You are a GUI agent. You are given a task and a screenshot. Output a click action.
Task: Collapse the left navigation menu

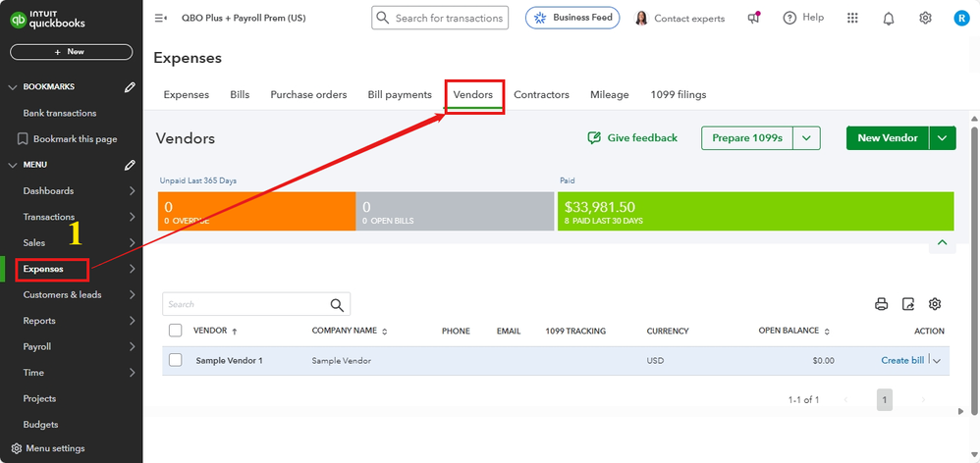pos(161,18)
